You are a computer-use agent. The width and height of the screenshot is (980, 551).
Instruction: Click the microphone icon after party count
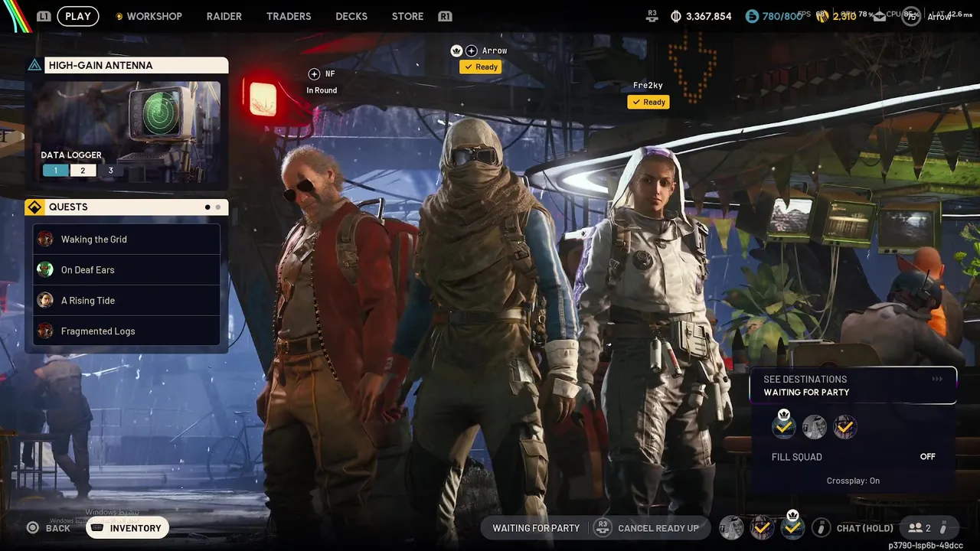pyautogui.click(x=942, y=528)
